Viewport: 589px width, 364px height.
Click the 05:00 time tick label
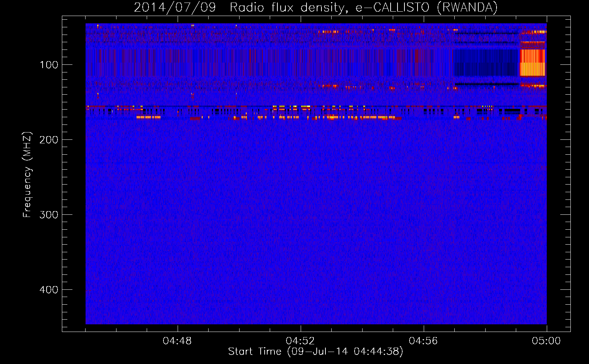546,341
